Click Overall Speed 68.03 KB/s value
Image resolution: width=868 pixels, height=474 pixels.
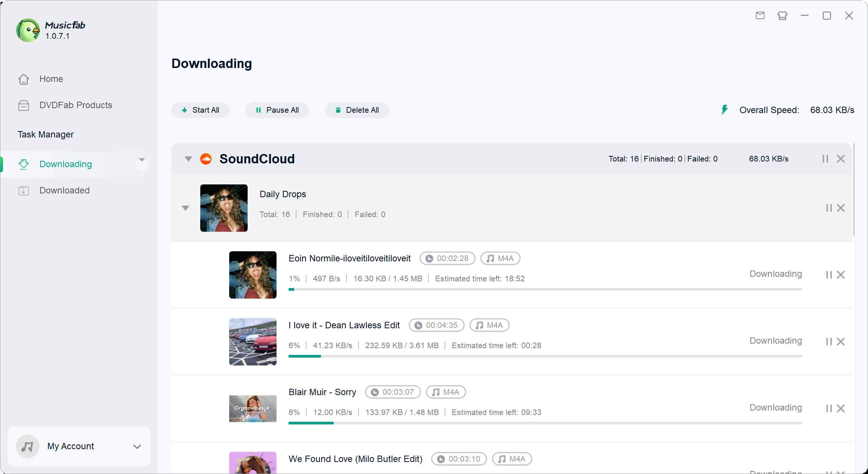click(832, 110)
